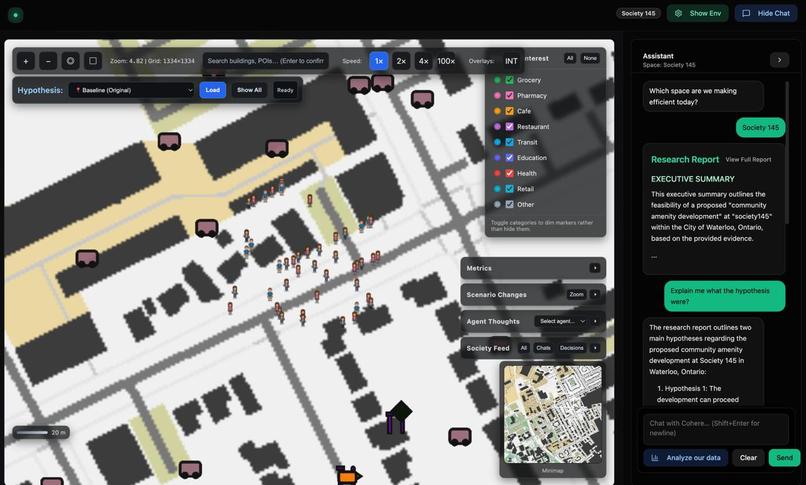This screenshot has height=485, width=806.
Task: Click the green logo in top-left corner
Action: point(15,15)
